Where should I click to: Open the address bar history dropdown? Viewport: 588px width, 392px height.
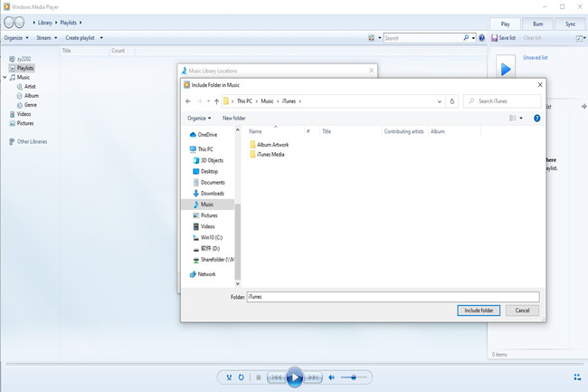[x=440, y=101]
